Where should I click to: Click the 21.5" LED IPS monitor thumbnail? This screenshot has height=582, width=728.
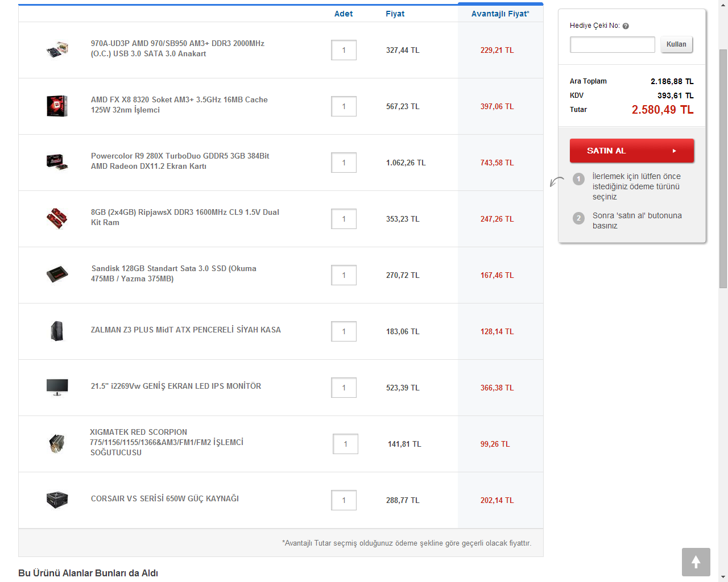click(57, 387)
